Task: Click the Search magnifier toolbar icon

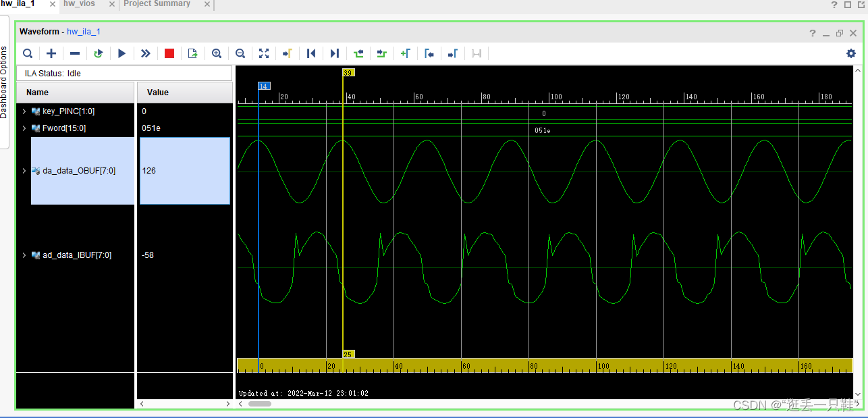Action: click(28, 53)
